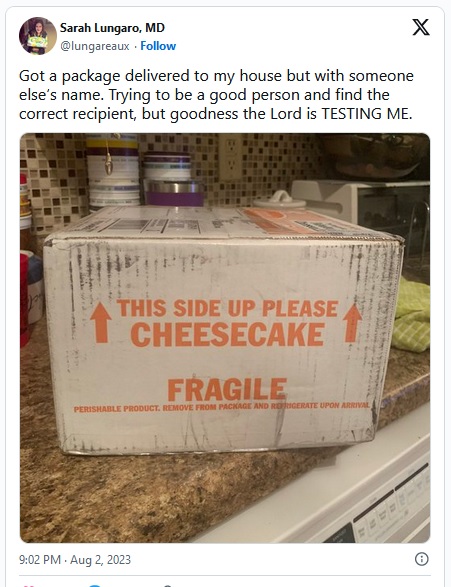Click the stacked white containers in the photo
This screenshot has height=587, width=451.
113,171
